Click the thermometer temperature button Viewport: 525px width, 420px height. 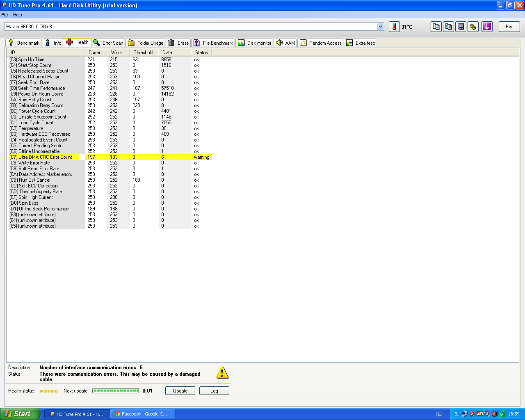click(x=394, y=27)
